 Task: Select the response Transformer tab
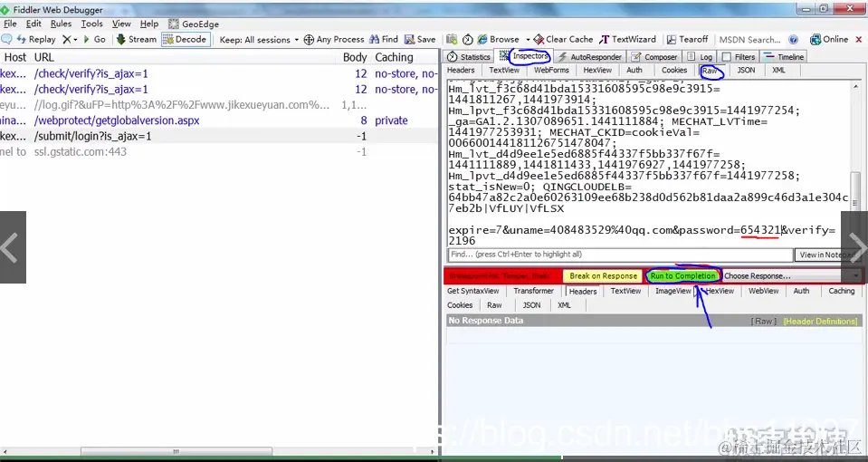pos(533,291)
